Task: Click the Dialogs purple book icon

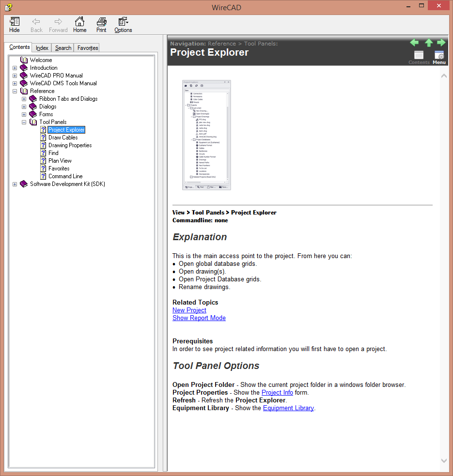Action: (x=33, y=107)
